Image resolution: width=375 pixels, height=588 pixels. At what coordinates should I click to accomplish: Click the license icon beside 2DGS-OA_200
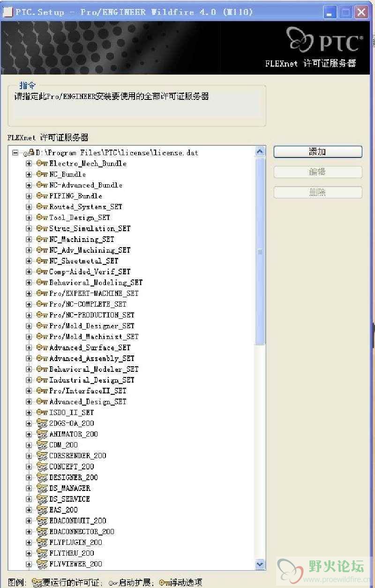coord(42,423)
